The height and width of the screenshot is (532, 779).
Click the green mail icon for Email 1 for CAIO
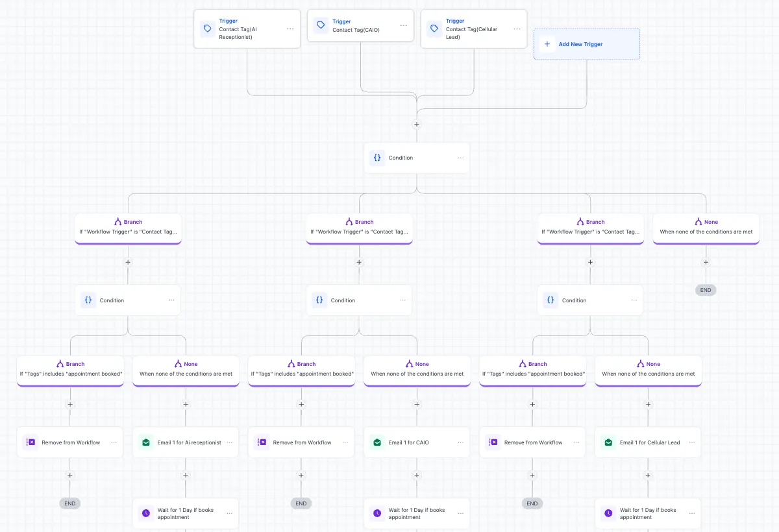377,442
